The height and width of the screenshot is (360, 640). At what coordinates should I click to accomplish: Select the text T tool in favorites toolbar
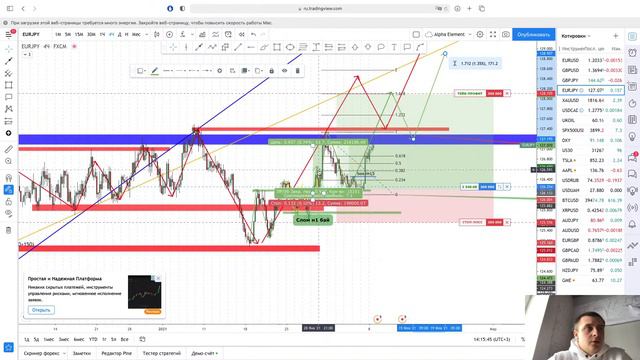pyautogui.click(x=394, y=47)
